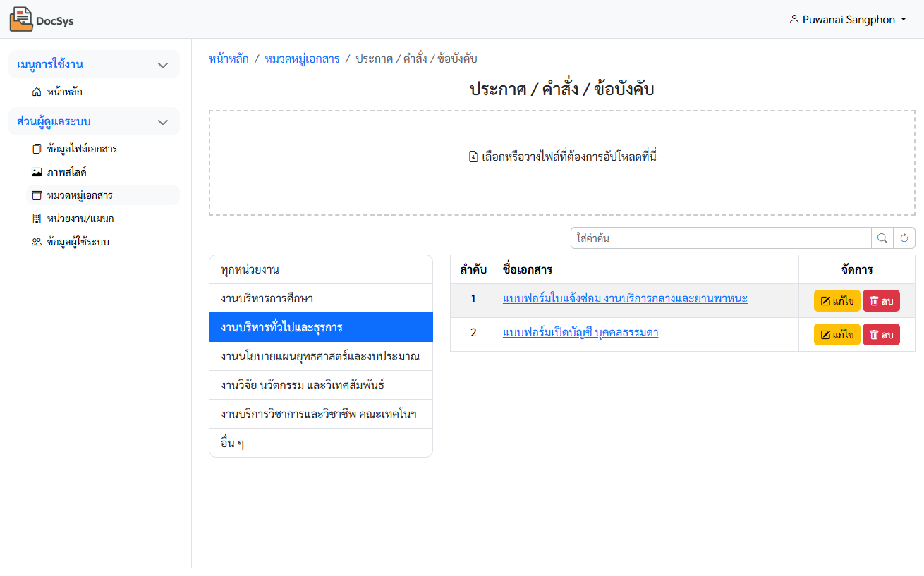
Task: Click the ใส่คำค้น search input field
Action: tap(720, 238)
